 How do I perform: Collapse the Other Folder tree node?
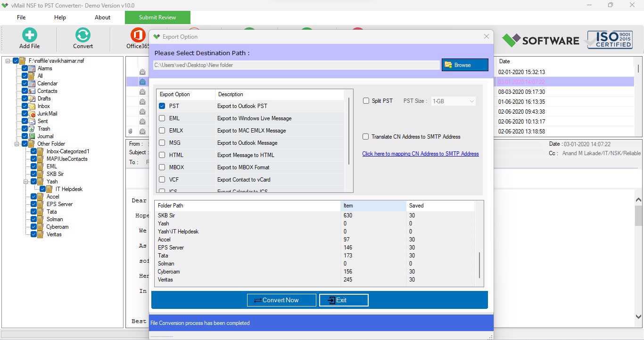pos(17,144)
